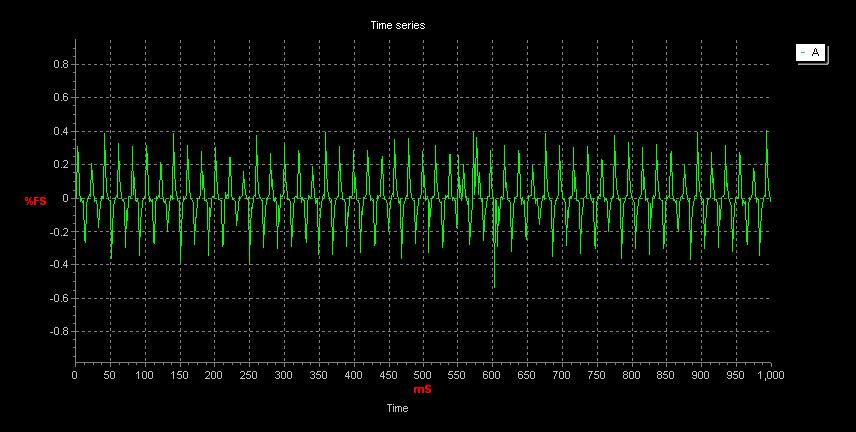
Task: Click the -0.6 y-axis tick label
Action: [60, 298]
